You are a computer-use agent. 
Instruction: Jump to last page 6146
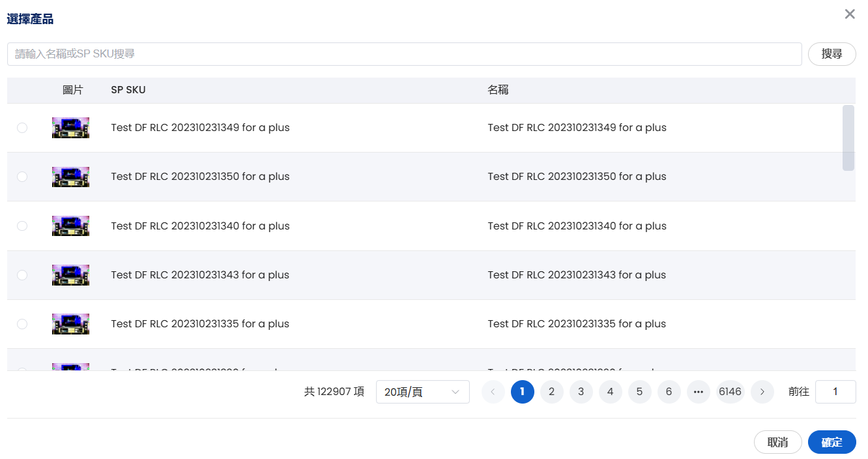pos(731,392)
